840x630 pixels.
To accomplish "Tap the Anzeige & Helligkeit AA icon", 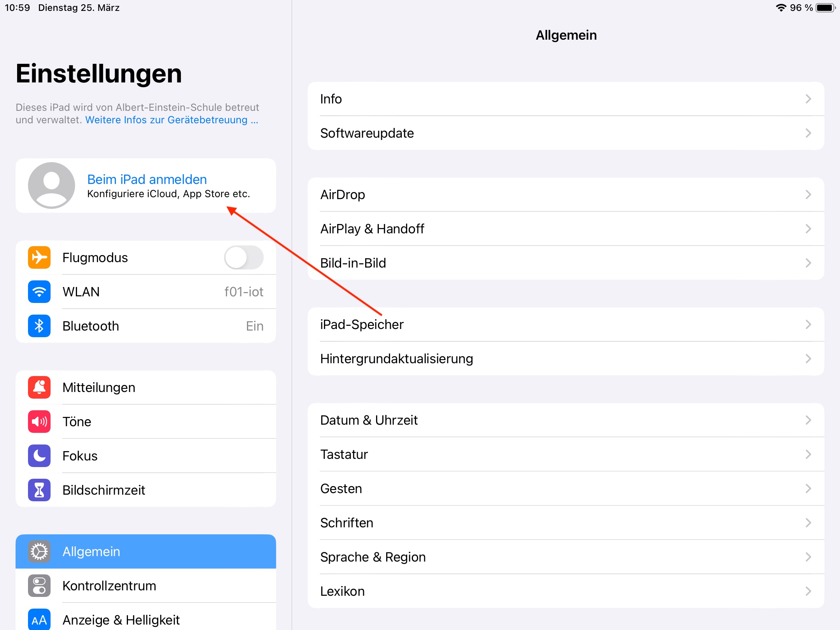I will [x=39, y=620].
